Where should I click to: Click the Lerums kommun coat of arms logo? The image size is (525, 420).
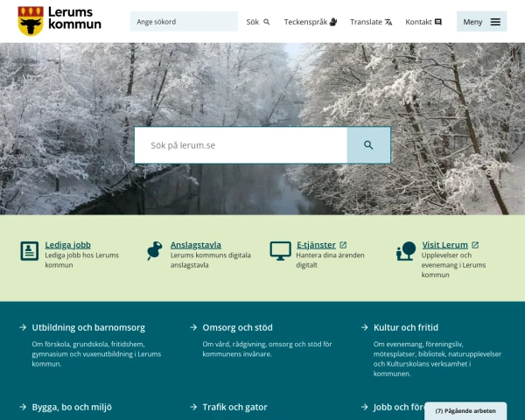click(31, 21)
